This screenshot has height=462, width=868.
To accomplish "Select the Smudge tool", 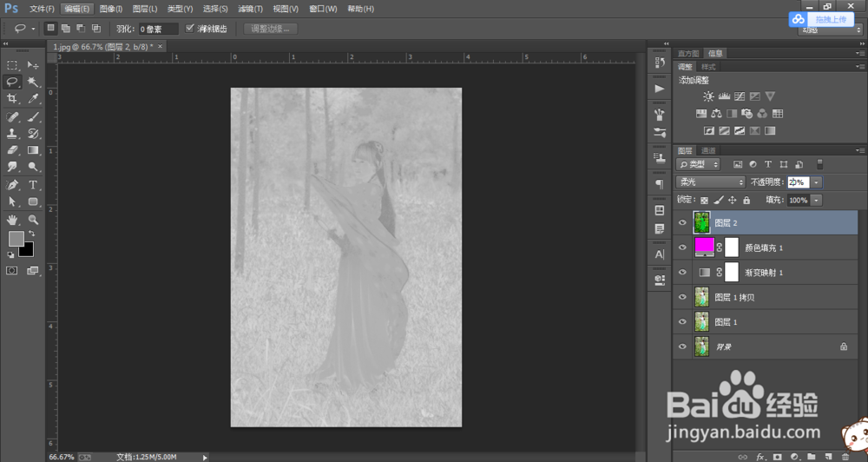I will point(12,167).
